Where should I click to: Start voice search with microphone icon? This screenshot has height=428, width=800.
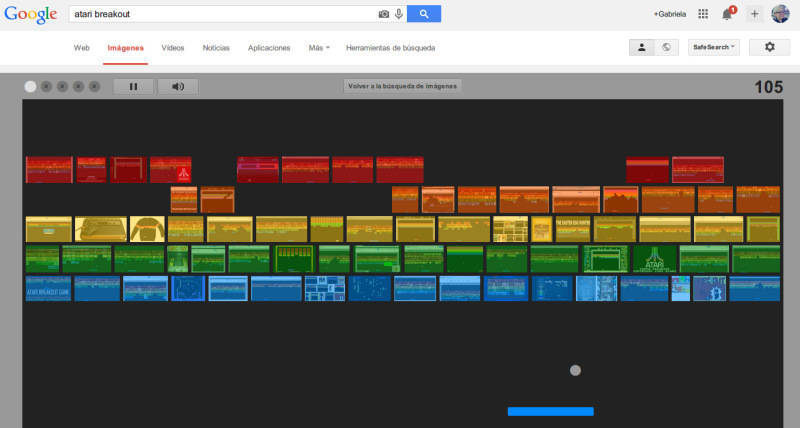[x=399, y=14]
